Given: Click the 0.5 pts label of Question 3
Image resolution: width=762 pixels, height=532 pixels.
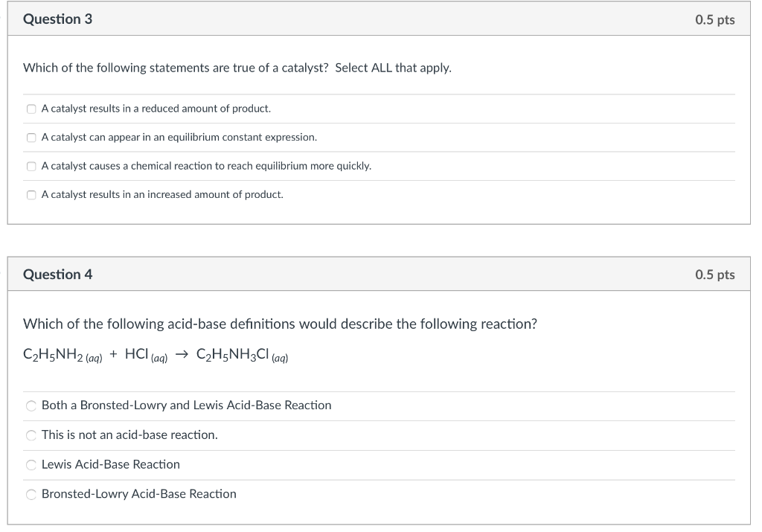Looking at the screenshot, I should pyautogui.click(x=714, y=20).
